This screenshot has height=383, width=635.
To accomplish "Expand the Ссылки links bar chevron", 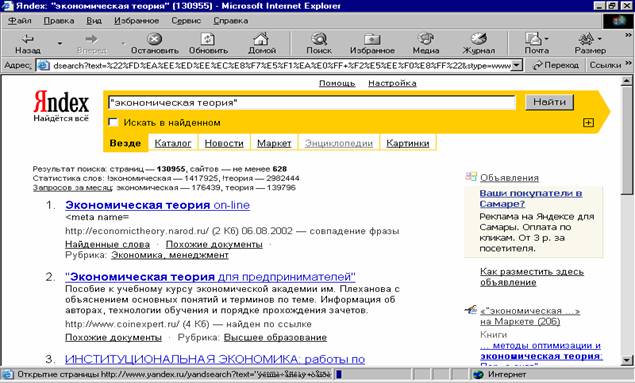I will click(x=628, y=63).
